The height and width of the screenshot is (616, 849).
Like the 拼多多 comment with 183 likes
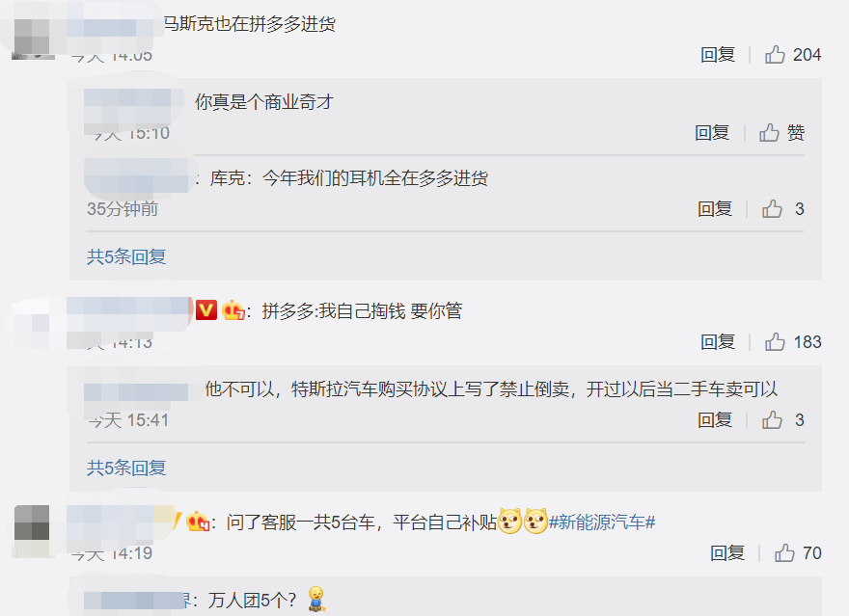(775, 342)
